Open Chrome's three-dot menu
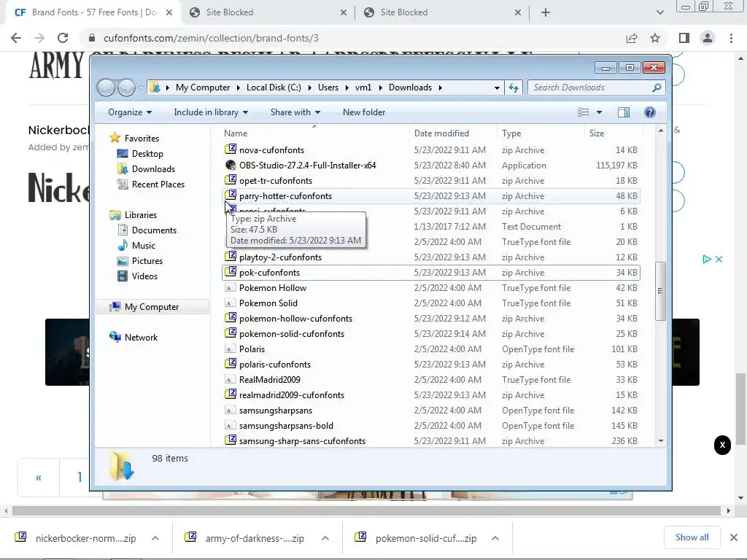 [731, 38]
